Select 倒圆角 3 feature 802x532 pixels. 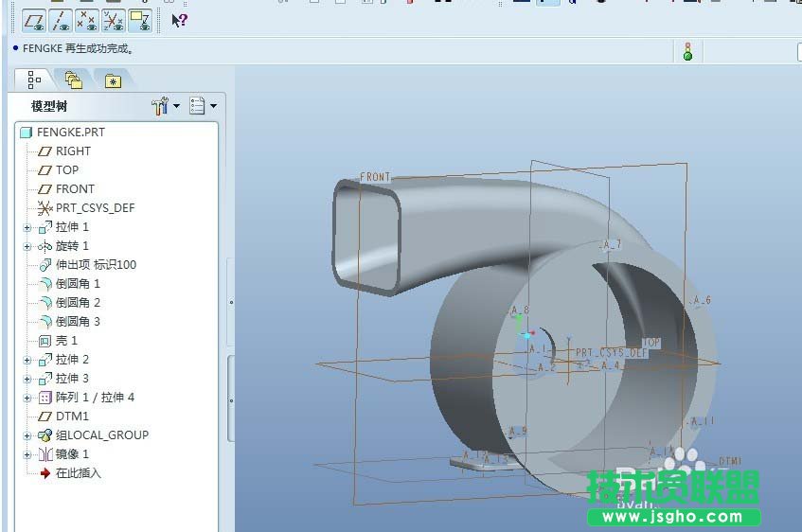[x=78, y=322]
